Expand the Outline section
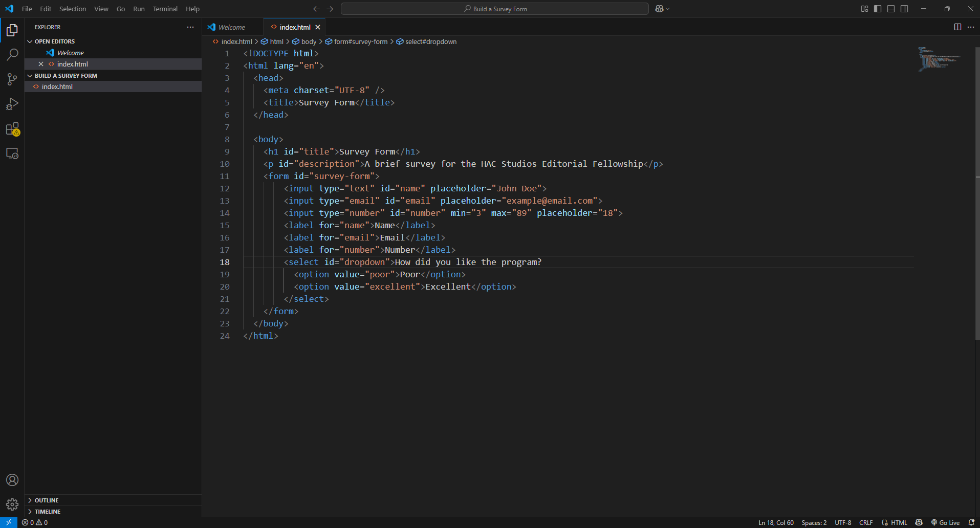980x528 pixels. click(46, 500)
